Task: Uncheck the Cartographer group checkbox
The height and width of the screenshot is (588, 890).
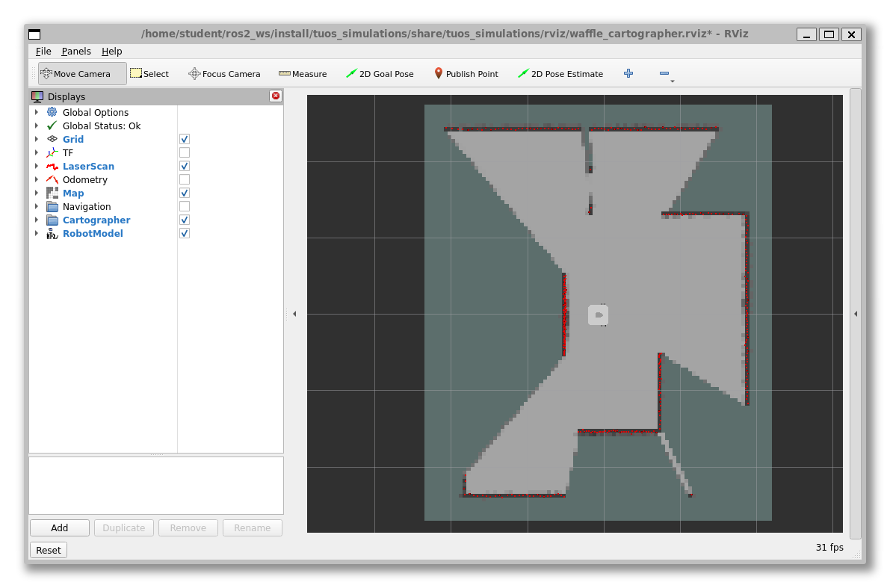Action: coord(185,220)
